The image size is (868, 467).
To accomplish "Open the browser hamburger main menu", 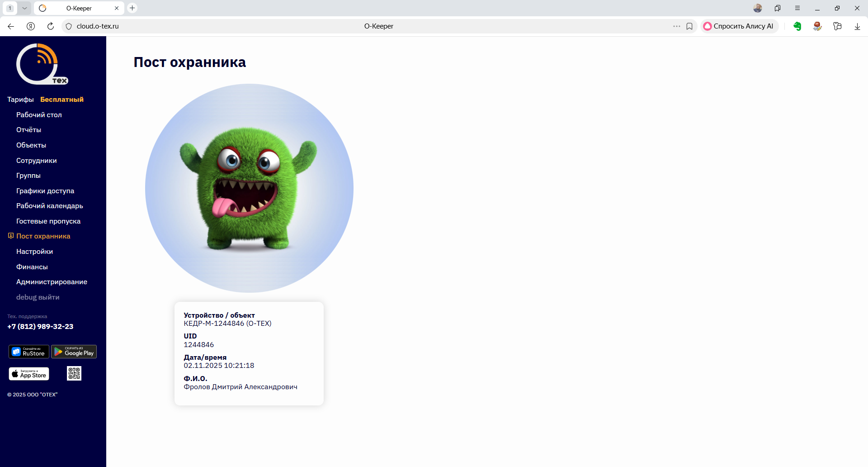I will [x=797, y=8].
